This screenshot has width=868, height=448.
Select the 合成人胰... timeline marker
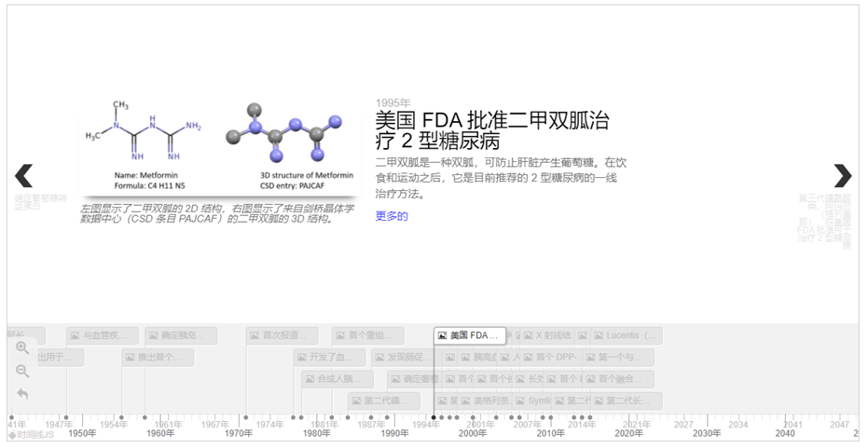[338, 379]
